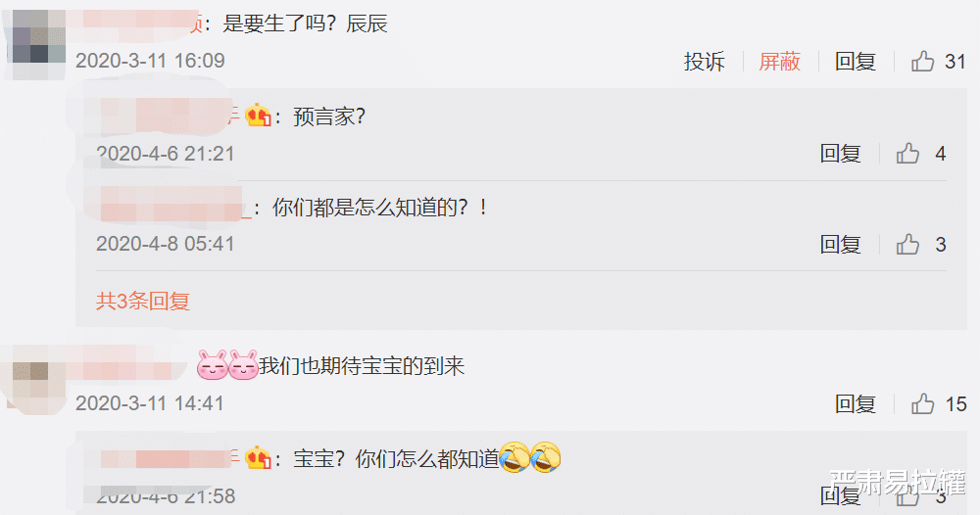
Task: Open avatar of the 是要生了吗 commenter
Action: click(x=35, y=44)
